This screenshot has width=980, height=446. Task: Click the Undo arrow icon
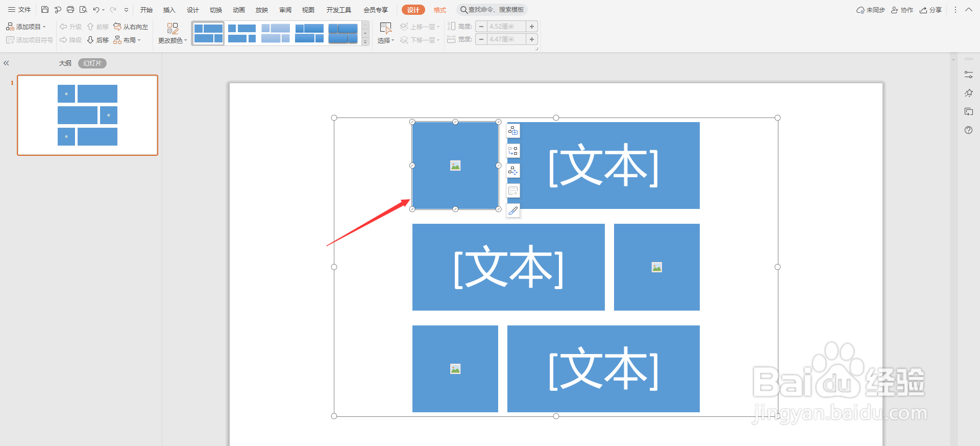pos(96,10)
